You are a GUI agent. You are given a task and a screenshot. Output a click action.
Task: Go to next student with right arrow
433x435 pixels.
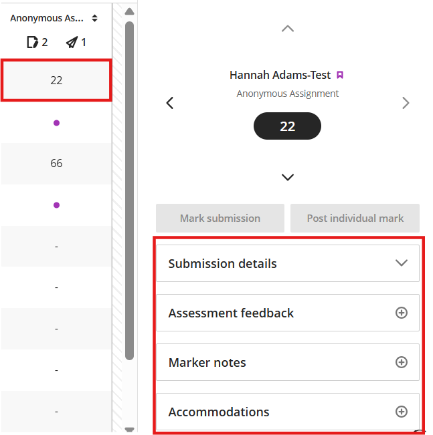click(405, 103)
